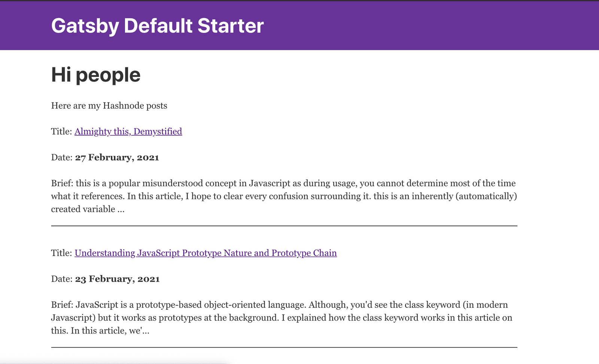This screenshot has height=364, width=599.
Task: Select the 23 February, 2021 date
Action: 117,279
